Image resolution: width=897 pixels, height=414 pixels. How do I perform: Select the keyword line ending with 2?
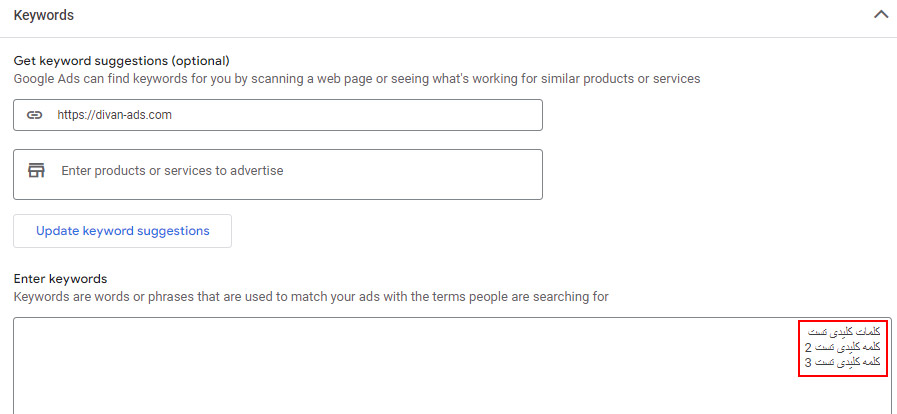(842, 347)
